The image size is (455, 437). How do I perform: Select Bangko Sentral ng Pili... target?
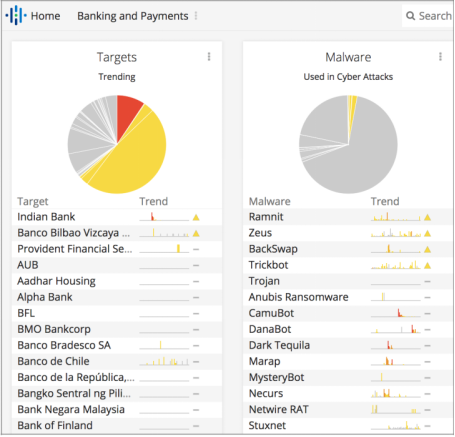117,393
